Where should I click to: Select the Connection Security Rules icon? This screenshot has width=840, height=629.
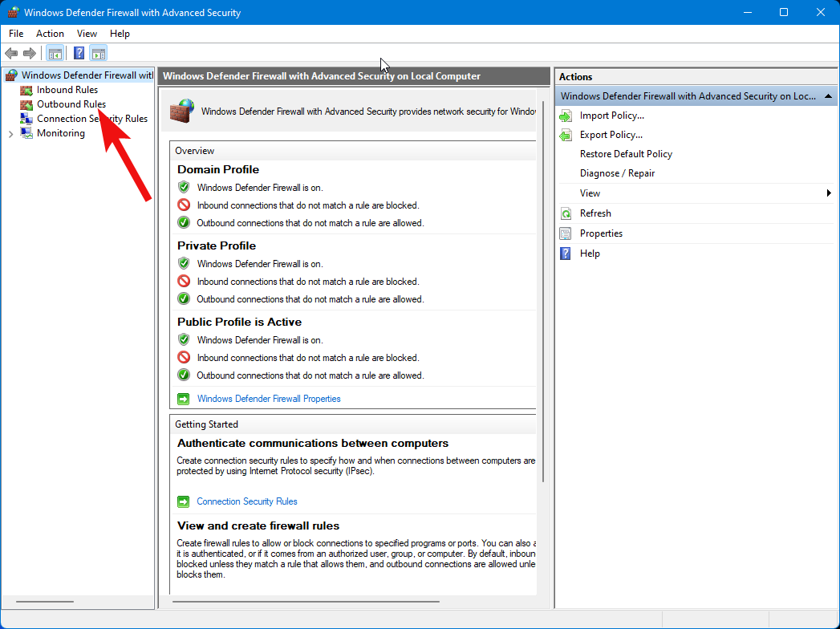coord(26,119)
